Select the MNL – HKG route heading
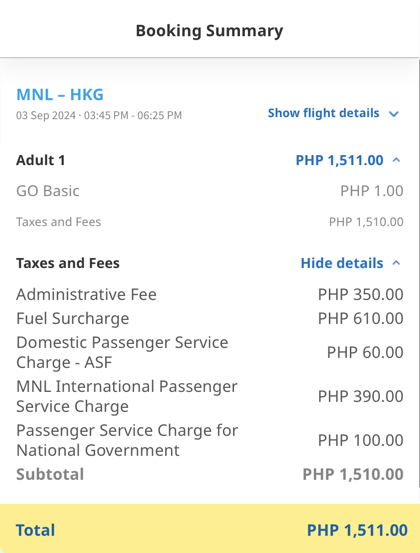Viewport: 420px width, 553px height. tap(60, 95)
